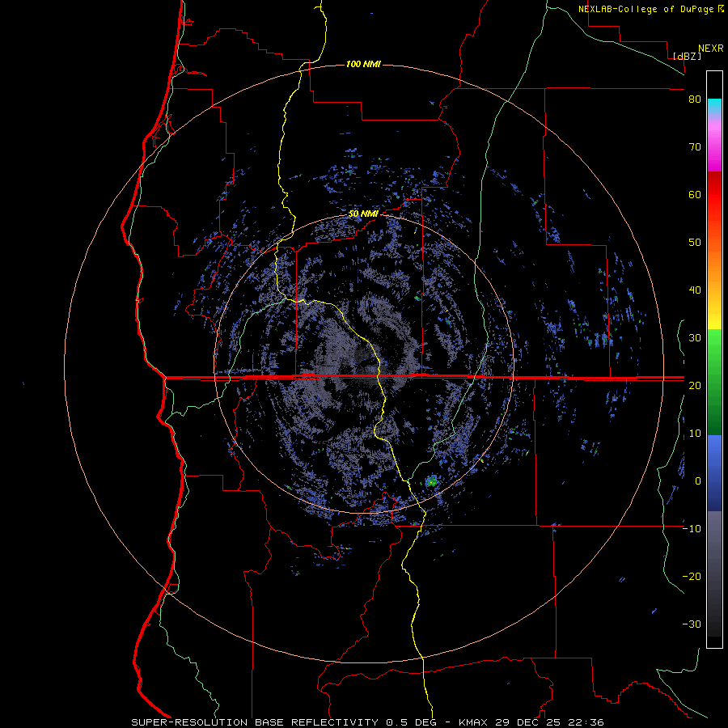728x728 pixels.
Task: Click the -30 value on the dBZ scale
Action: pos(692,624)
